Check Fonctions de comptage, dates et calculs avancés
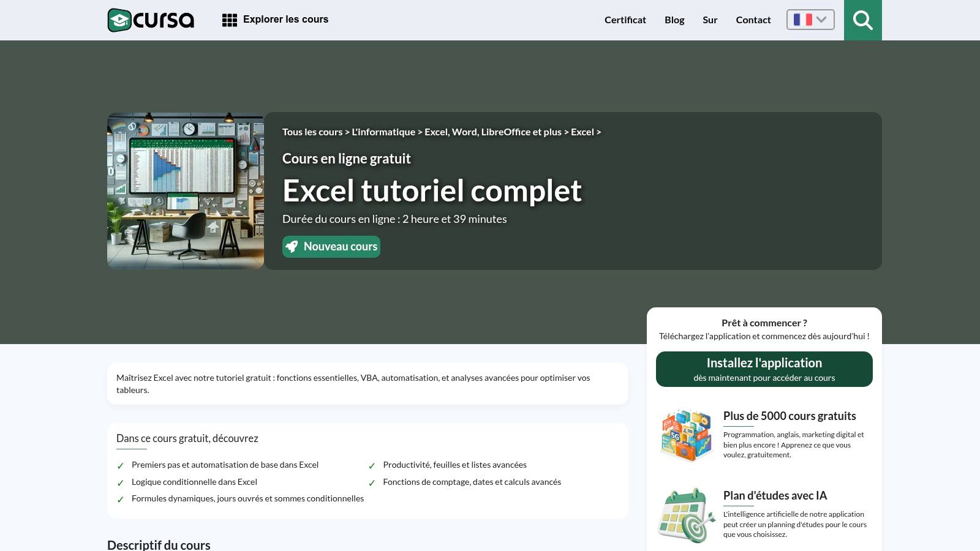 tap(372, 482)
